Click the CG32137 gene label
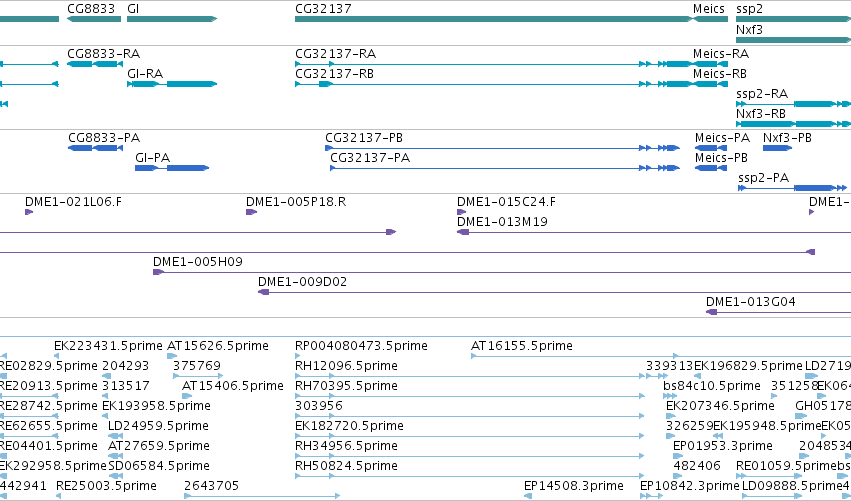The height and width of the screenshot is (501, 851). pos(323,9)
